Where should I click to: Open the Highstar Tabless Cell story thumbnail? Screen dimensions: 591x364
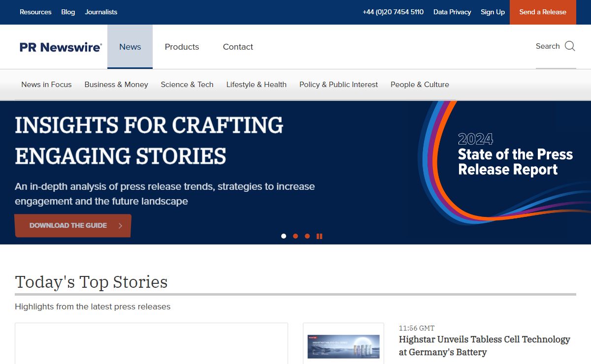pyautogui.click(x=343, y=346)
